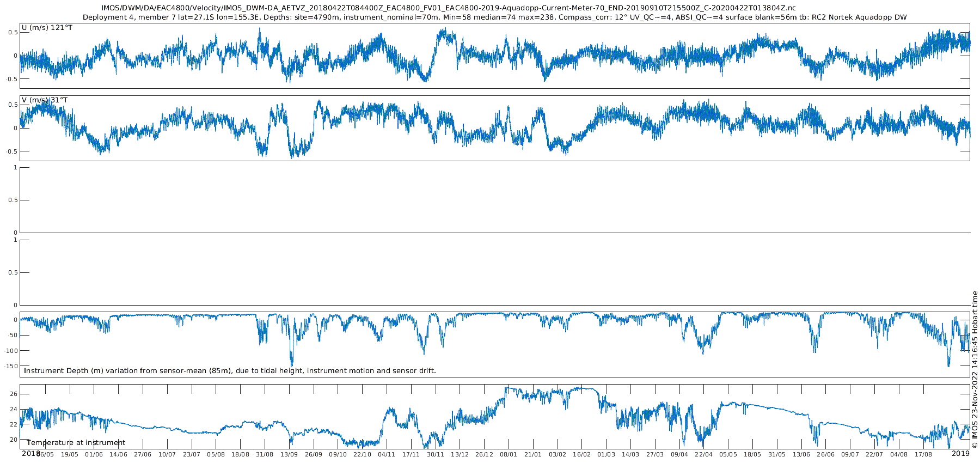Click the '26/06' date tick label
The width and height of the screenshot is (980, 463).
point(826,454)
